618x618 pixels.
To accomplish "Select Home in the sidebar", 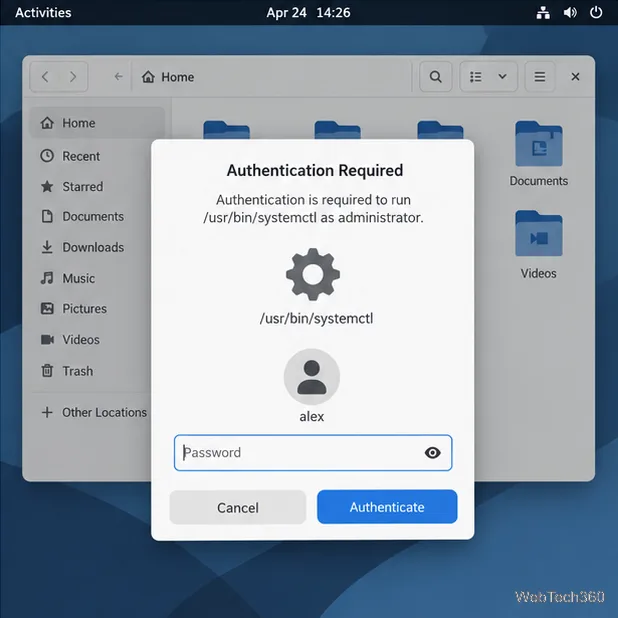I will pyautogui.click(x=97, y=123).
